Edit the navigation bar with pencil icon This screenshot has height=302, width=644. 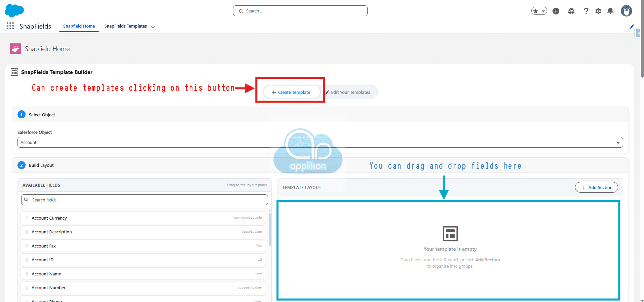pyautogui.click(x=632, y=27)
